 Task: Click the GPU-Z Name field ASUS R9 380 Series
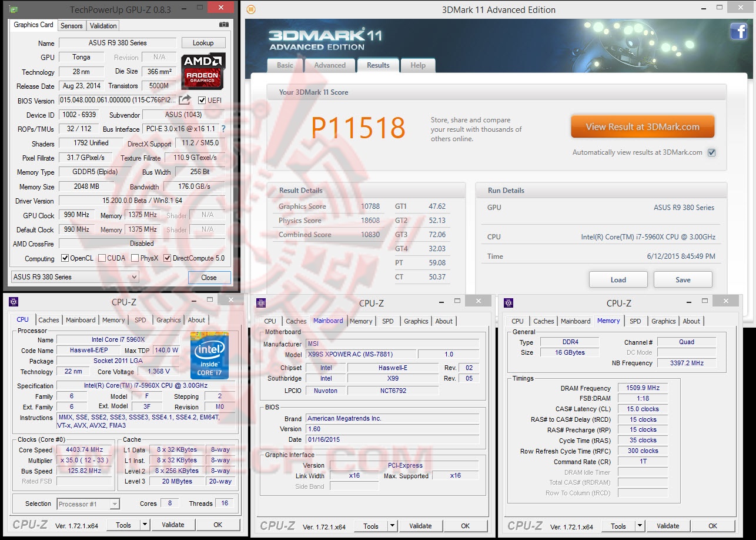point(118,43)
